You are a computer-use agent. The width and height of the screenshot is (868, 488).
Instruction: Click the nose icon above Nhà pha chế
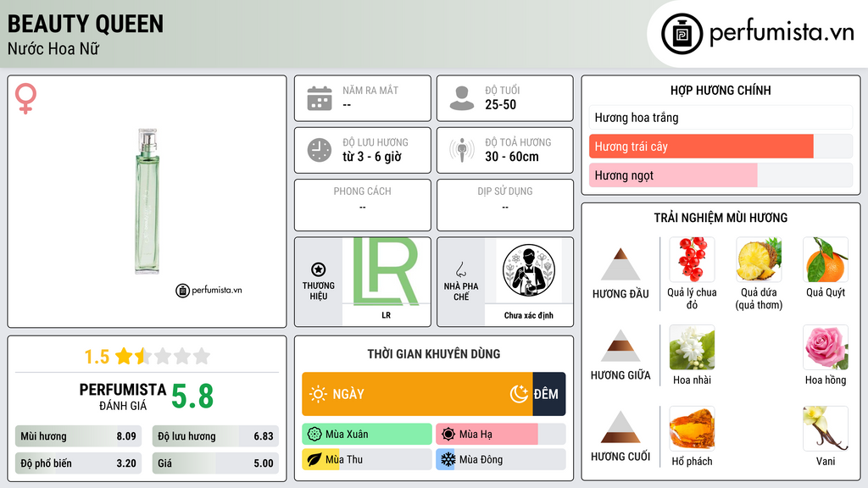point(460,269)
